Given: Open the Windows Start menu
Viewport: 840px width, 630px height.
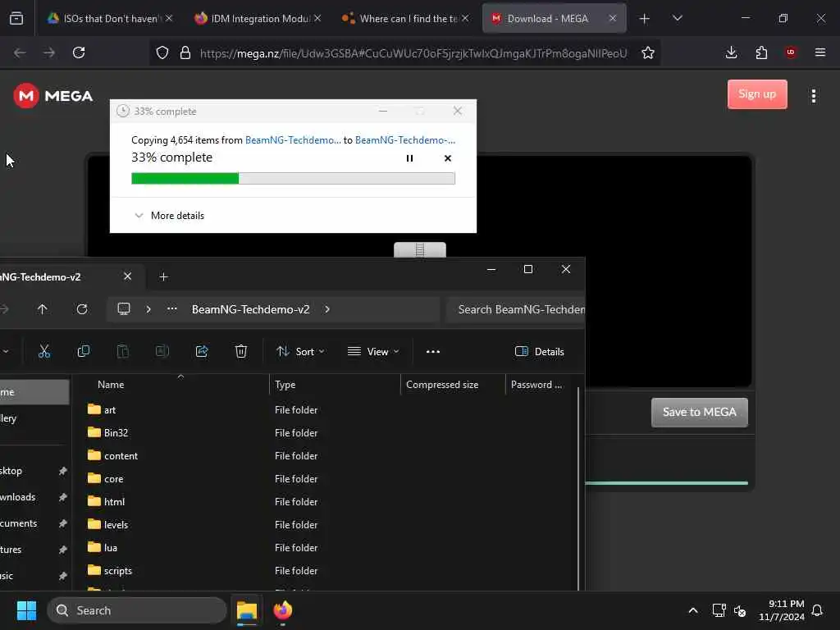Looking at the screenshot, I should tap(26, 610).
